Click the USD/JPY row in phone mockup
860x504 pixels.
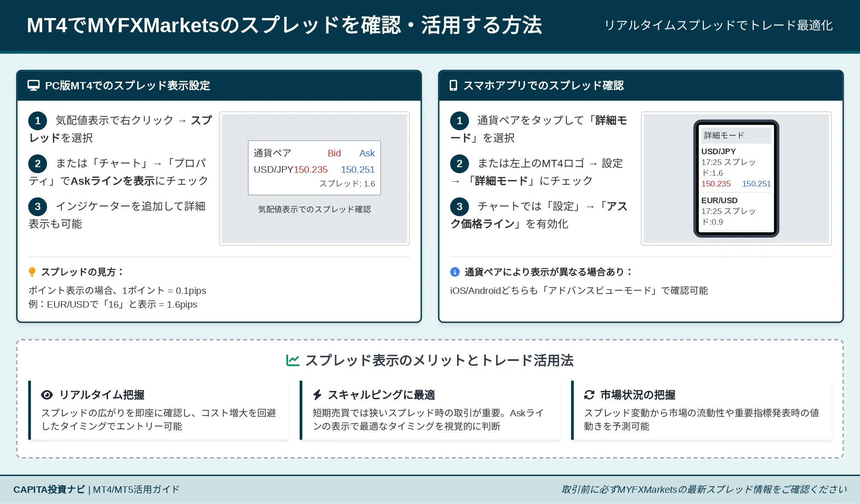click(x=736, y=168)
